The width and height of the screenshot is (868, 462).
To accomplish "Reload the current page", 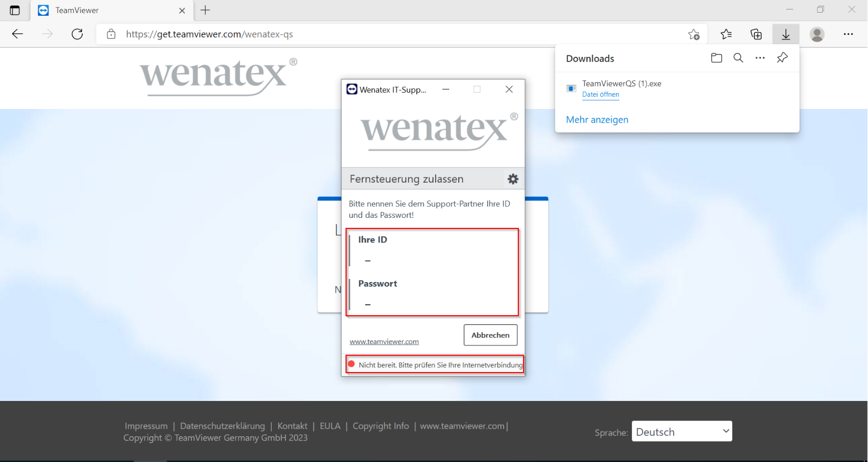I will pyautogui.click(x=77, y=34).
